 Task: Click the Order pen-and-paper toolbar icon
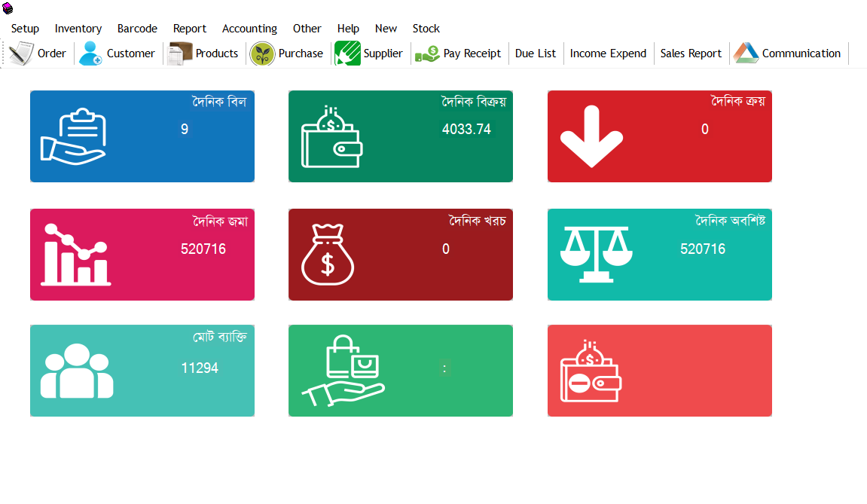21,53
